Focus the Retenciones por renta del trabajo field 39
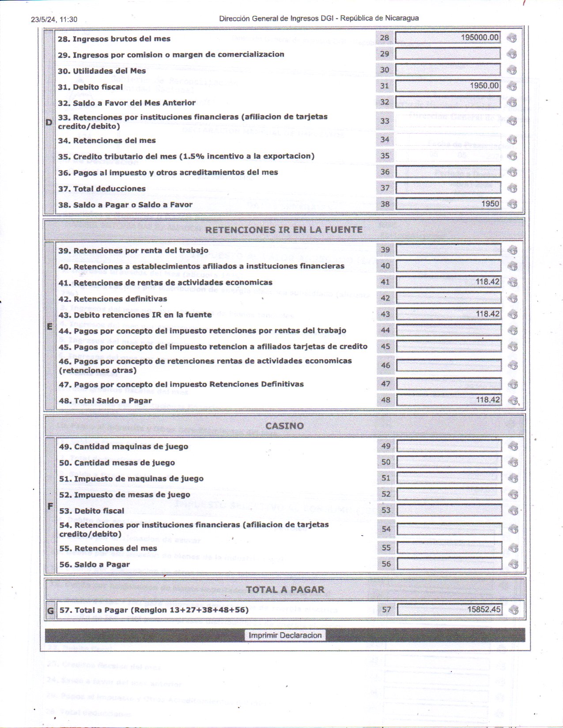This screenshot has width=563, height=728. (449, 250)
